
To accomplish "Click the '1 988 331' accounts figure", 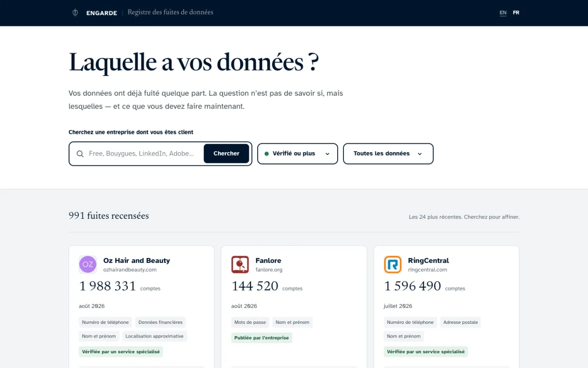I will 107,286.
